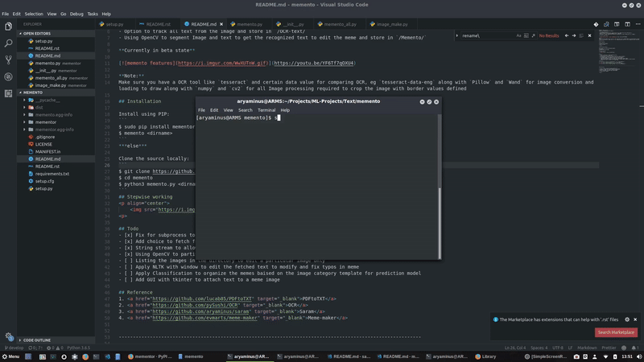Image resolution: width=644 pixels, height=362 pixels.
Task: Open the volume icon in system tray
Action: click(638, 356)
